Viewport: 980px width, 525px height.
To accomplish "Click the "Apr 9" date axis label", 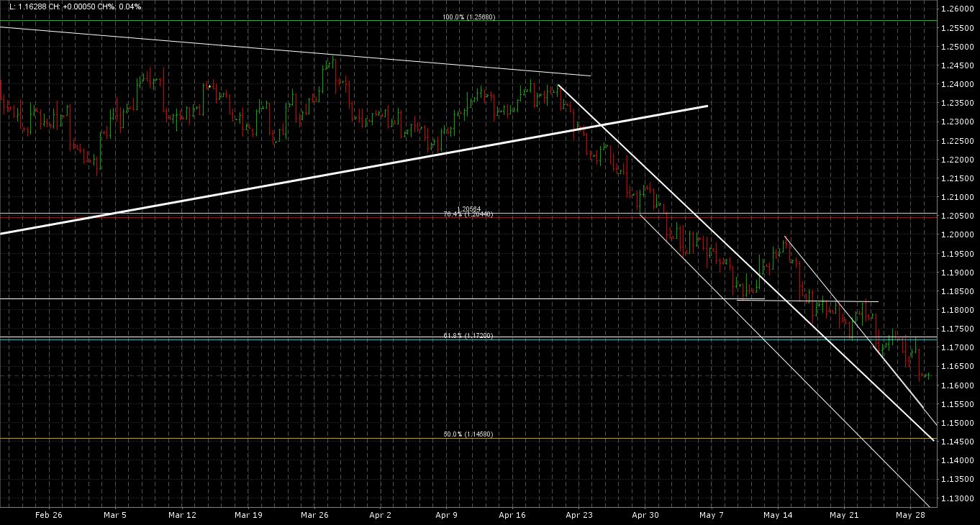I will 446,515.
